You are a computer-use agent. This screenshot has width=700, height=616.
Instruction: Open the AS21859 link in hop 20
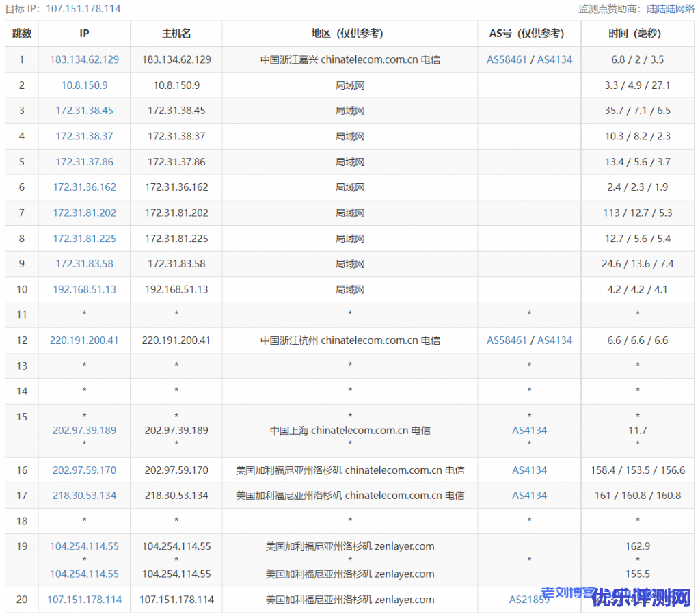pyautogui.click(x=528, y=600)
